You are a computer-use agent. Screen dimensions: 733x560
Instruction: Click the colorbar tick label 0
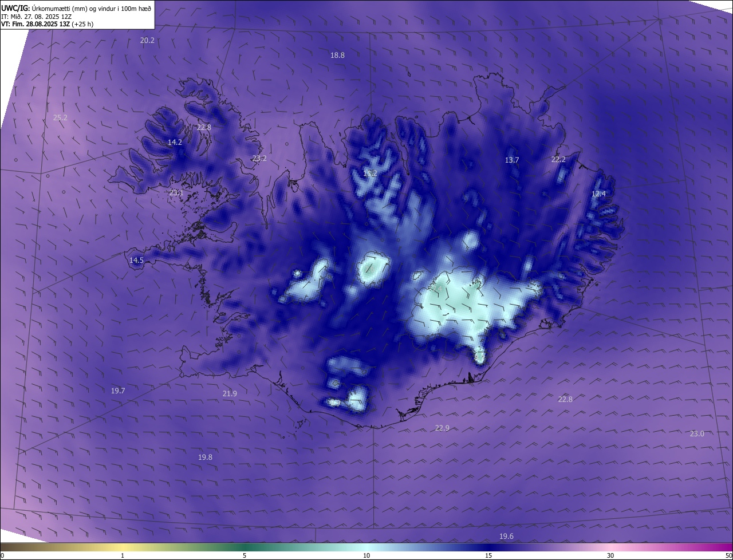(2, 555)
